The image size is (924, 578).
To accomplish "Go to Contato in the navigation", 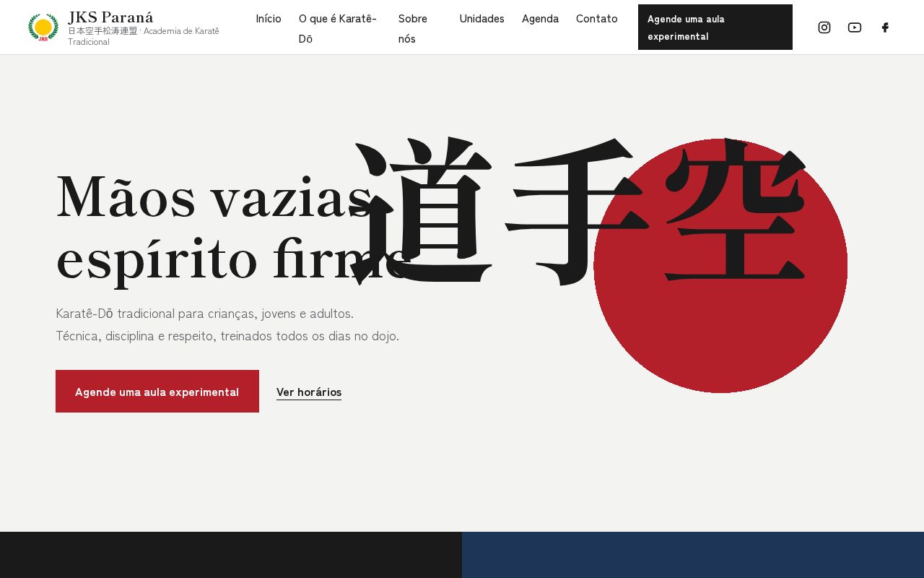I will coord(597,19).
